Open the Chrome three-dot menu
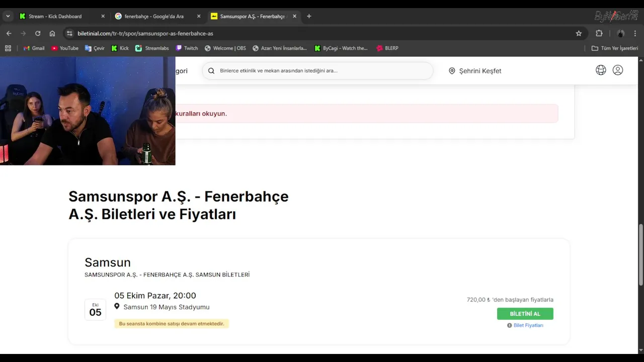Viewport: 644px width, 362px height. pos(635,33)
